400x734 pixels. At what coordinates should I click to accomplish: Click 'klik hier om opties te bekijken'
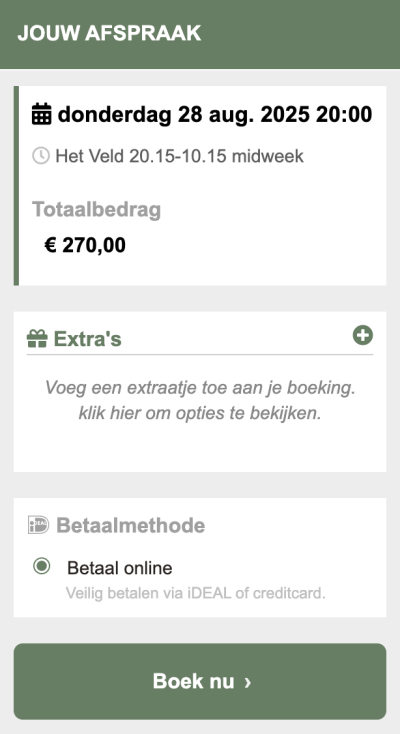tap(200, 414)
